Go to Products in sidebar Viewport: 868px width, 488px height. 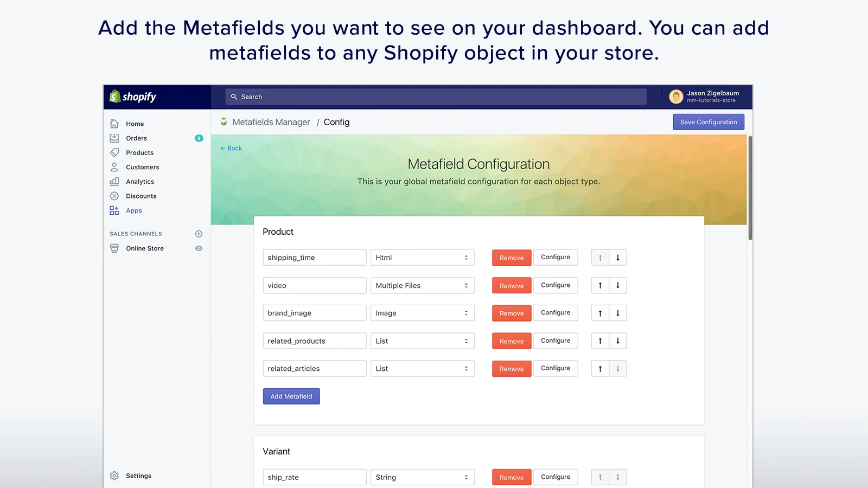point(139,153)
